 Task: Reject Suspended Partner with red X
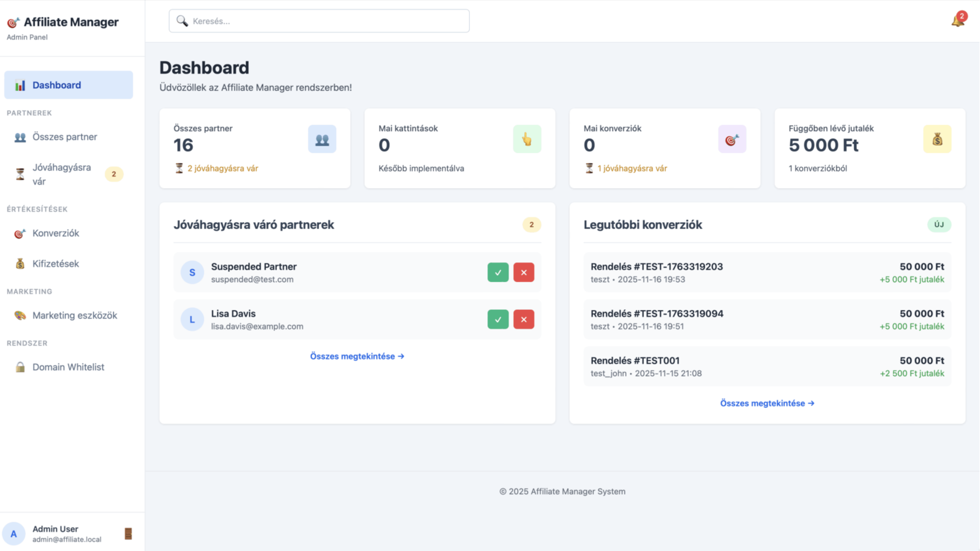[524, 273]
